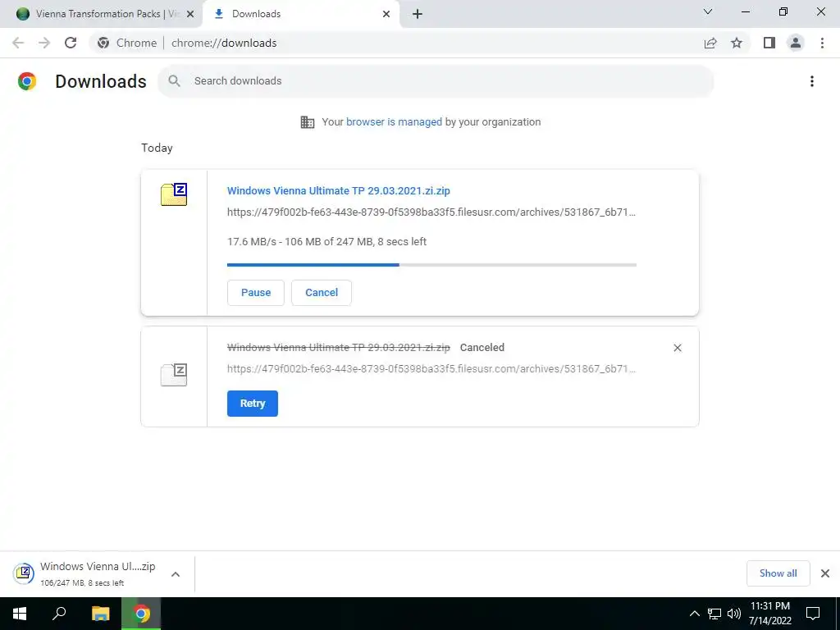Click the Chrome site info chip
This screenshot has width=840, height=630.
127,43
